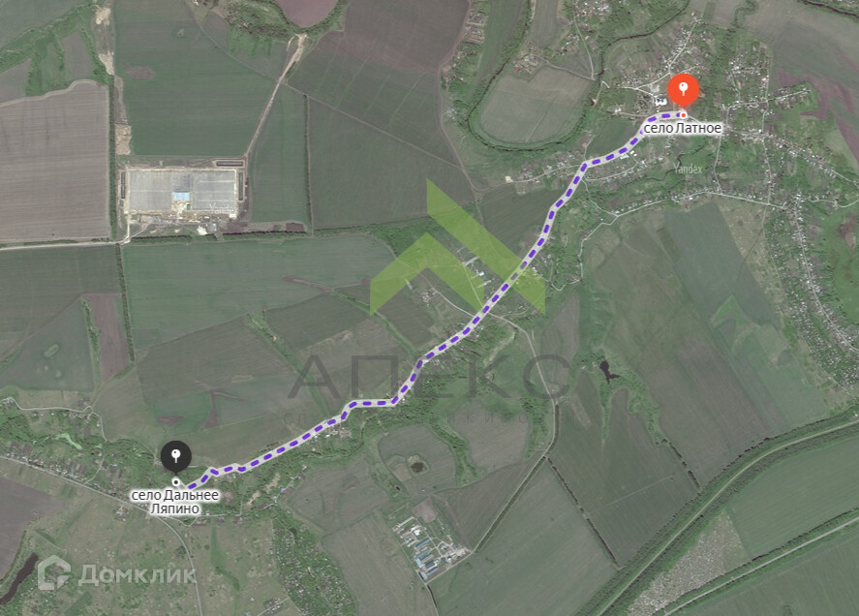Click the Домклик watermark text
This screenshot has height=616, width=859.
137,575
